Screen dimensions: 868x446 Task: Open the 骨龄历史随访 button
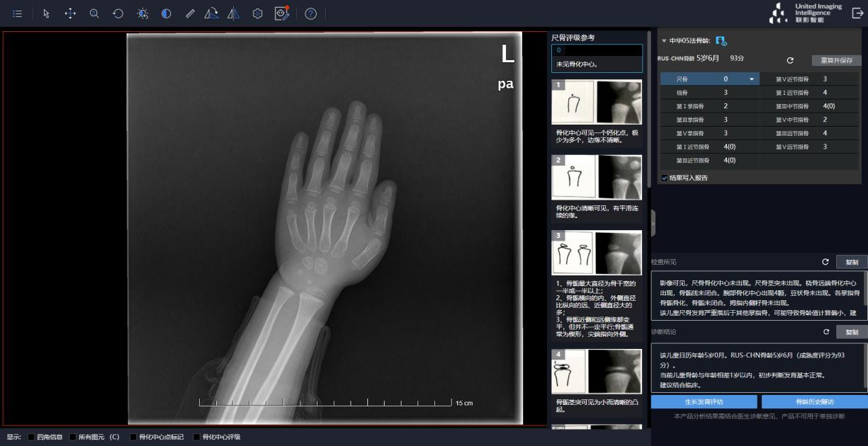pyautogui.click(x=814, y=401)
